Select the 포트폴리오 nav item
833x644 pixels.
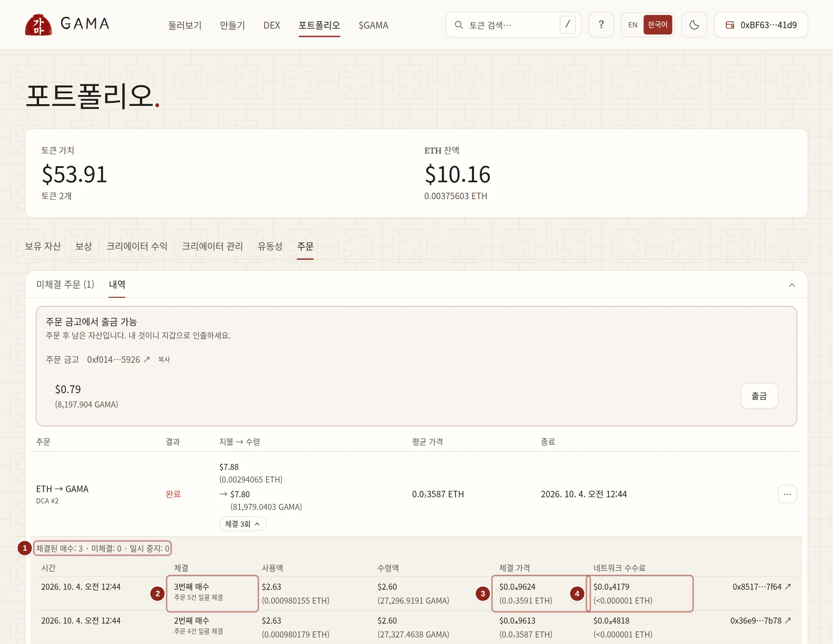click(x=319, y=25)
